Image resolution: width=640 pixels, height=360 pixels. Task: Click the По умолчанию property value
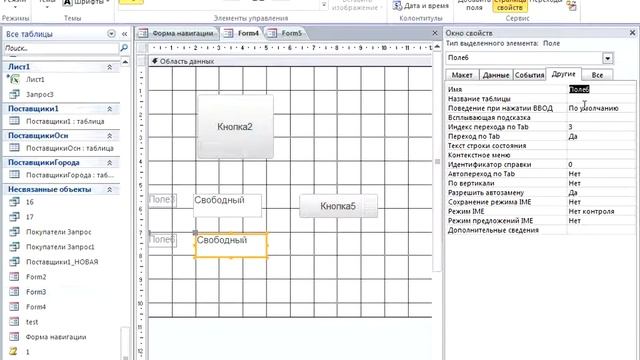(x=601, y=108)
